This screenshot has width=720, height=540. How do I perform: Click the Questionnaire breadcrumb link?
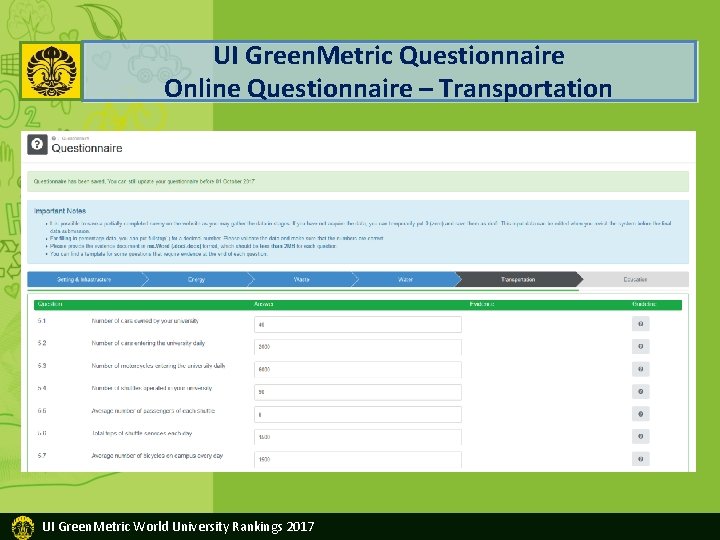click(x=75, y=138)
